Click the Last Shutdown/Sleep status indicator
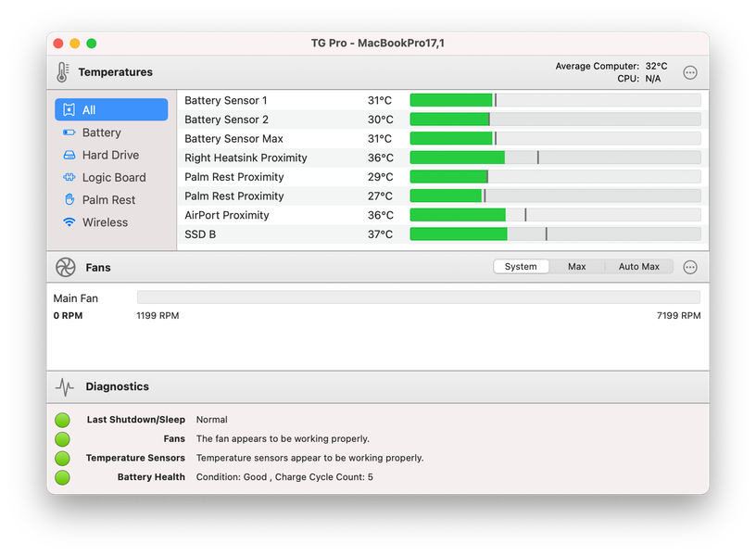Screen dimensions: 756x556 [63, 420]
